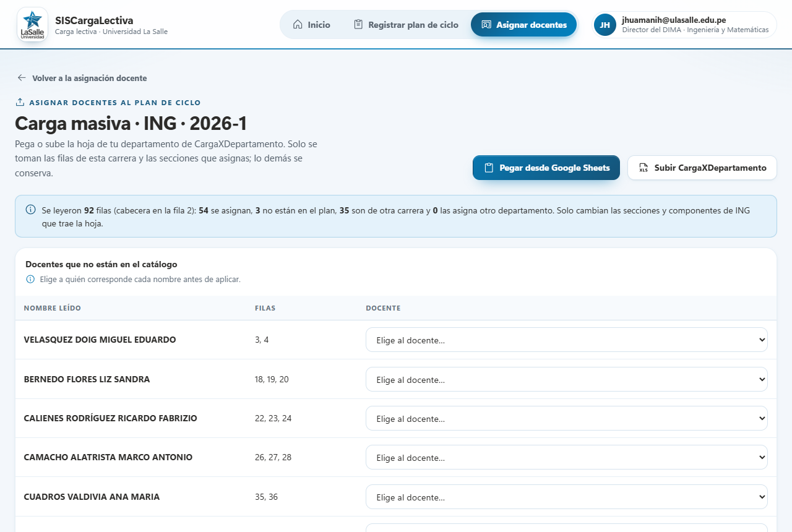Select the Asignar docentes tab

[524, 25]
